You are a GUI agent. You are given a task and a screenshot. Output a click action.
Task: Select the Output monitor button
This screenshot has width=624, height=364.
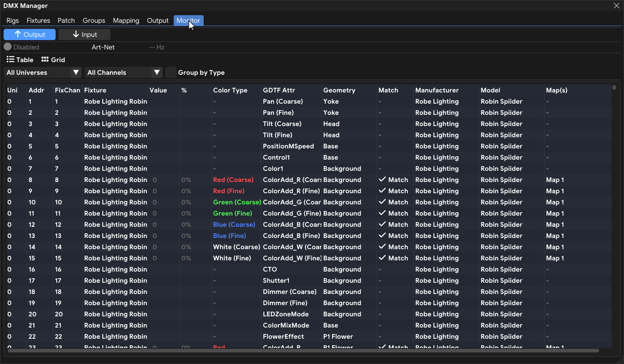tap(30, 34)
